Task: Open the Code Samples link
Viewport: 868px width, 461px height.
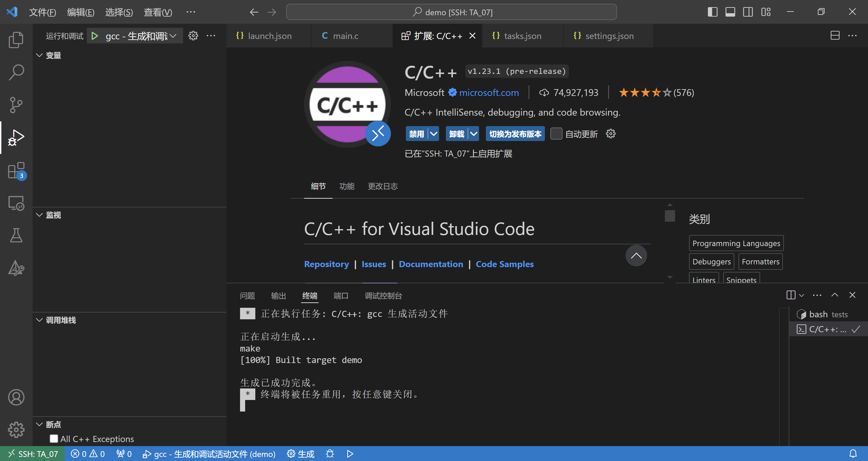Action: [505, 264]
